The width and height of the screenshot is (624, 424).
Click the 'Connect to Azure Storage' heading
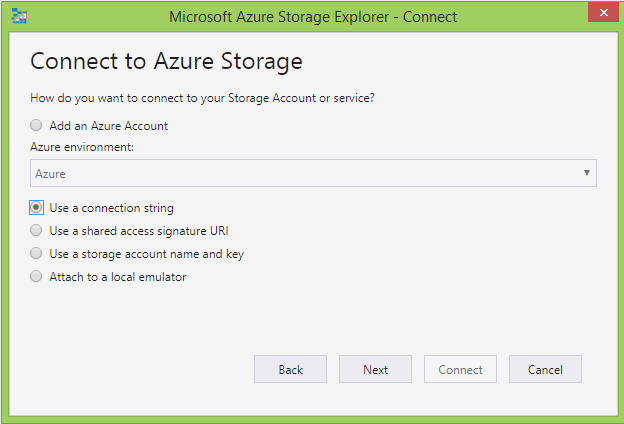(x=166, y=61)
